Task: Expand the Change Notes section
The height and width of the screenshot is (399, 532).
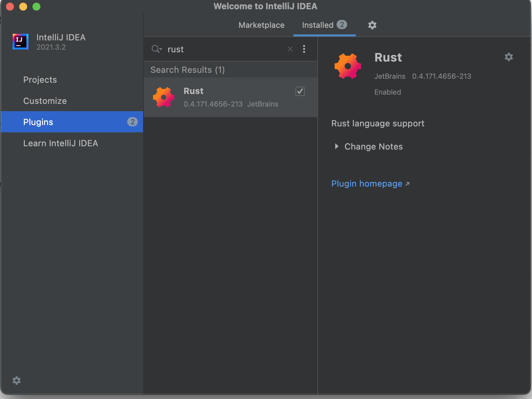Action: pyautogui.click(x=337, y=146)
